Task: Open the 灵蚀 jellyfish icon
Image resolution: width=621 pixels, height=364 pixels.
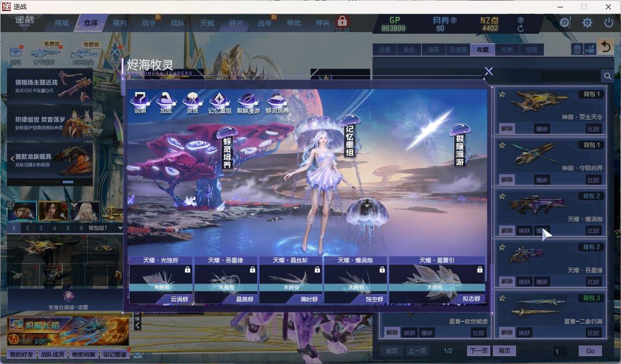Action: [192, 102]
